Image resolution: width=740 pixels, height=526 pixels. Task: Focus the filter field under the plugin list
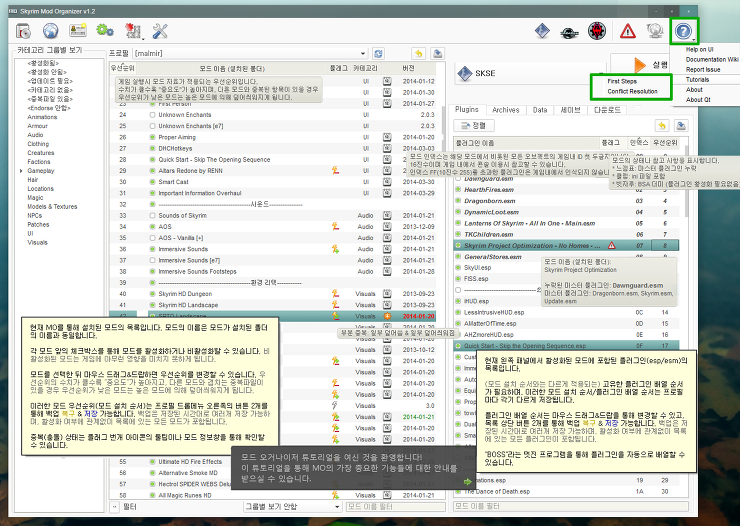571,506
